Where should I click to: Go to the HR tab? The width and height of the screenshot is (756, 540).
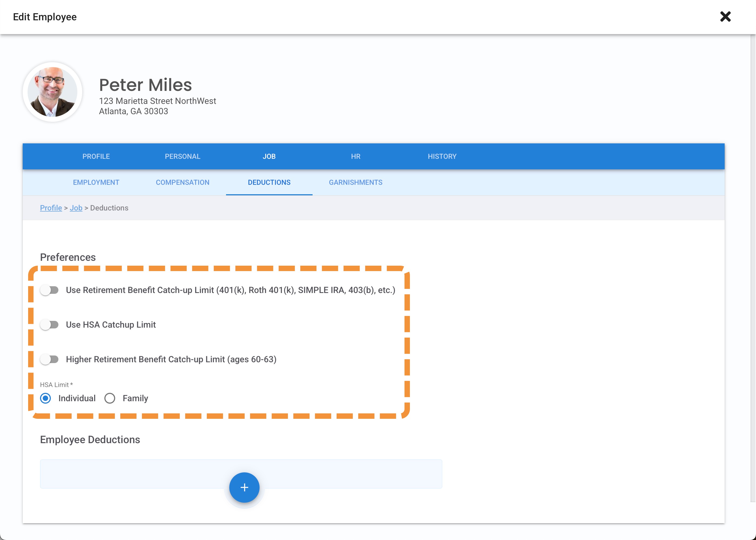click(x=356, y=156)
